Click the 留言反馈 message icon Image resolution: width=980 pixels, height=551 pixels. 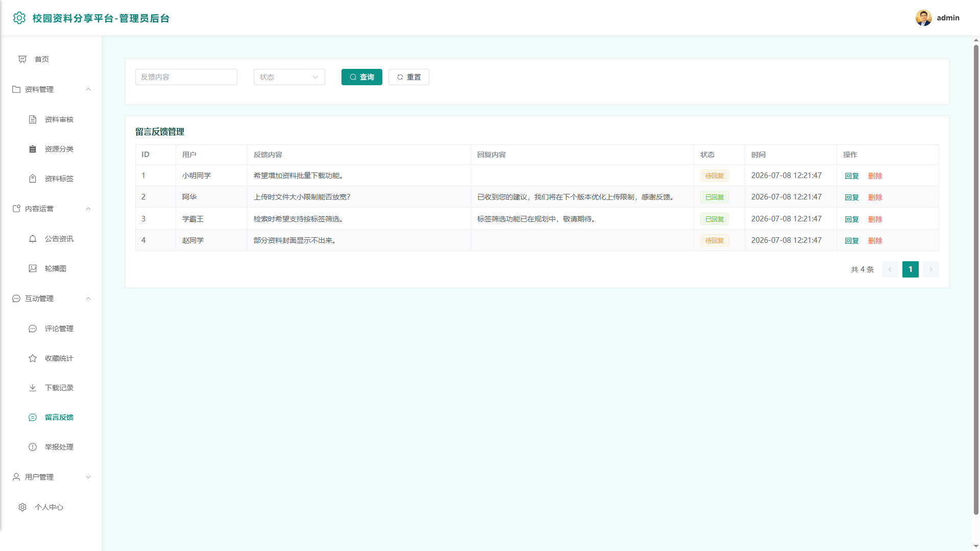[x=33, y=417]
